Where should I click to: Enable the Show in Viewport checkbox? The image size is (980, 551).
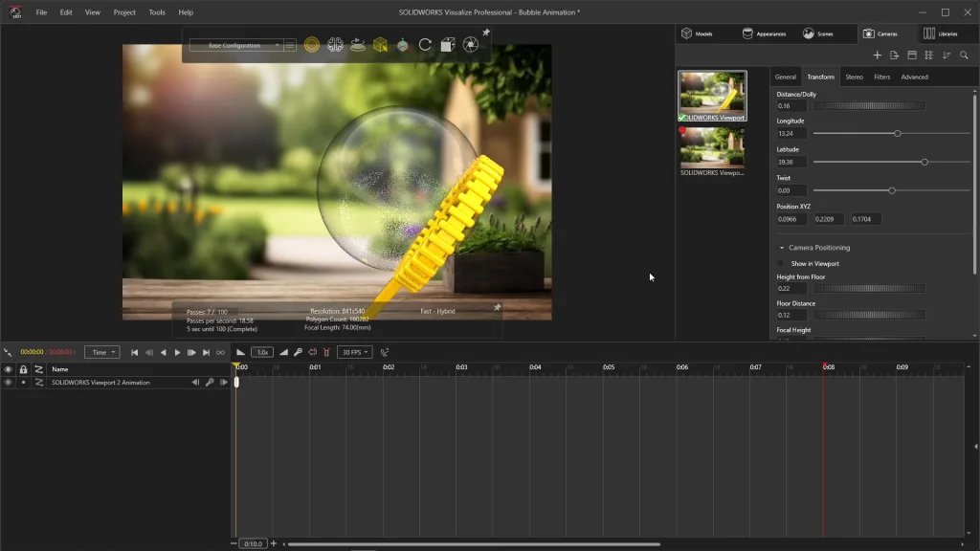coord(781,263)
